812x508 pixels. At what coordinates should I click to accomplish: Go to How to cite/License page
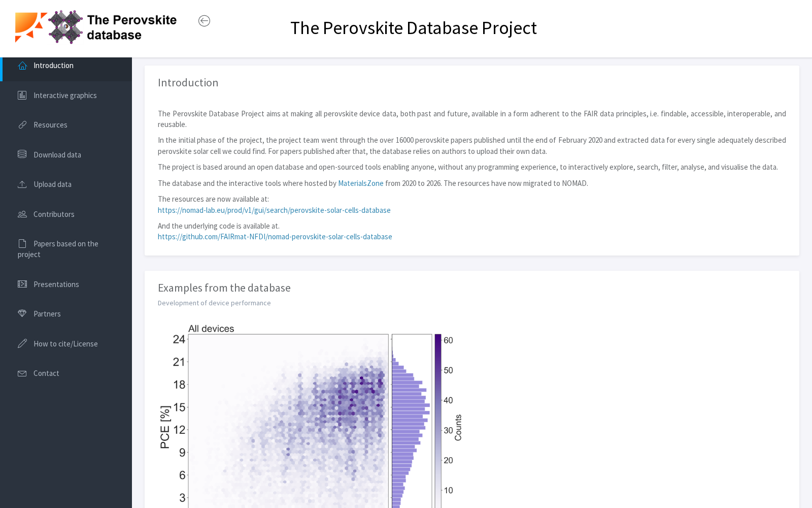[66, 343]
